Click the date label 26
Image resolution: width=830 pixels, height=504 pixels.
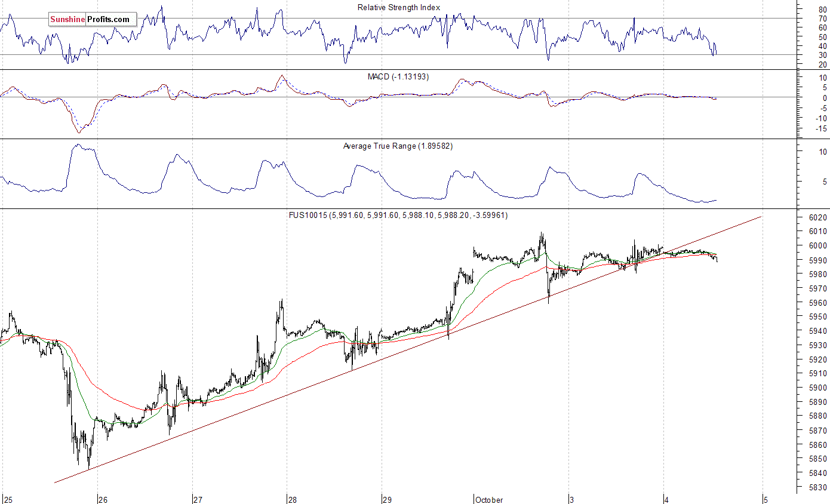103,500
